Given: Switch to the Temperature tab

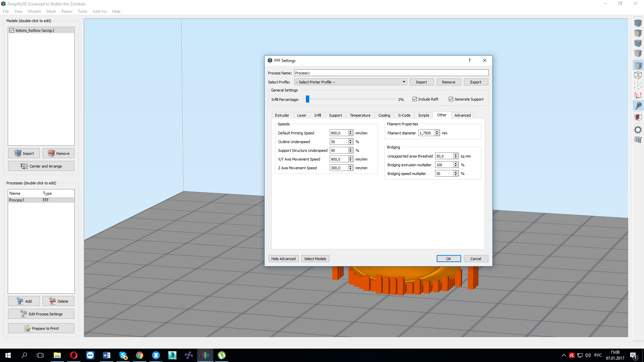Looking at the screenshot, I should point(360,115).
